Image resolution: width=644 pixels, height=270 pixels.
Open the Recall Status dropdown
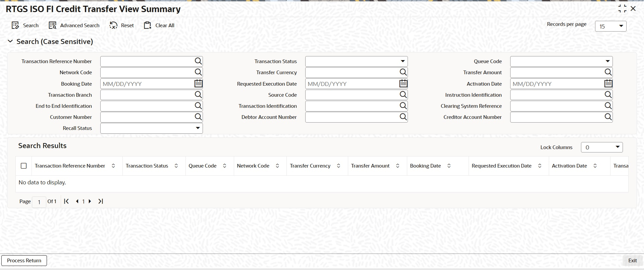(x=151, y=128)
